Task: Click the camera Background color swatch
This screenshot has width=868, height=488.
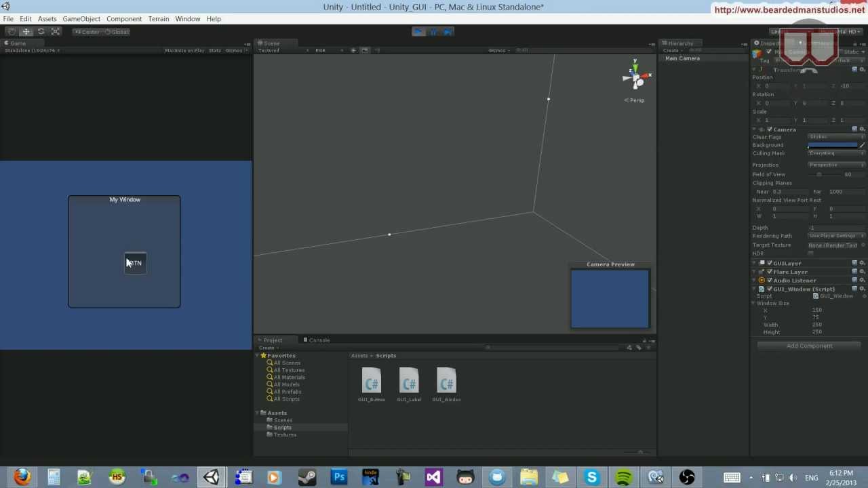Action: tap(833, 145)
